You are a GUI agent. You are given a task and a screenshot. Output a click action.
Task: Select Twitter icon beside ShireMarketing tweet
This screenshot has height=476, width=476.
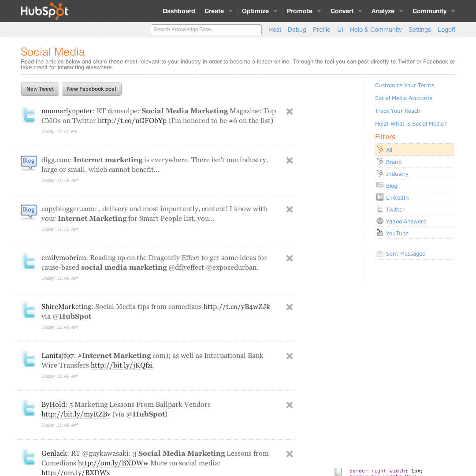(29, 310)
